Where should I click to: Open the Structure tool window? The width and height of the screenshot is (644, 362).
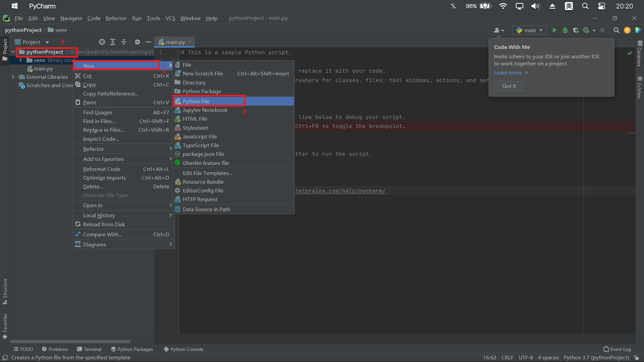pos(5,291)
